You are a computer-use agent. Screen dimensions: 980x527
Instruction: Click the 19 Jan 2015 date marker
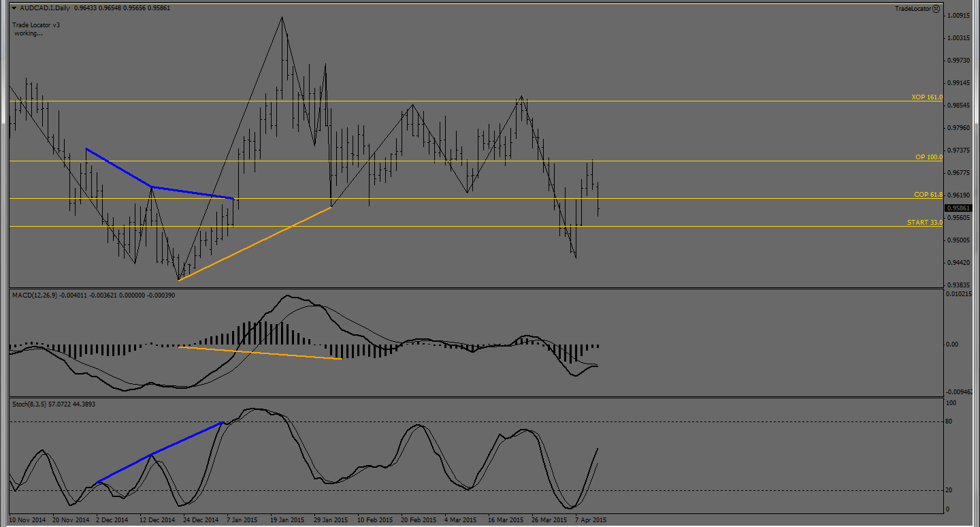tap(287, 520)
